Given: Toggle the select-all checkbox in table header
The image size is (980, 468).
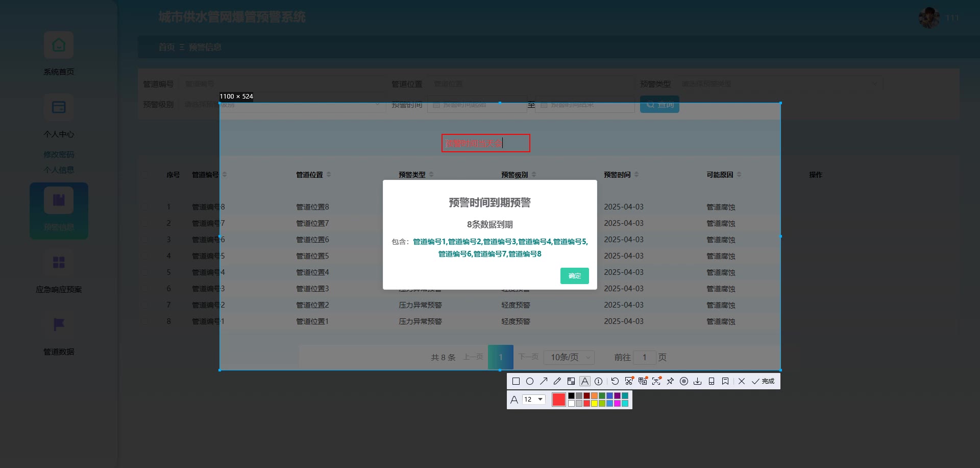Looking at the screenshot, I should coord(145,175).
